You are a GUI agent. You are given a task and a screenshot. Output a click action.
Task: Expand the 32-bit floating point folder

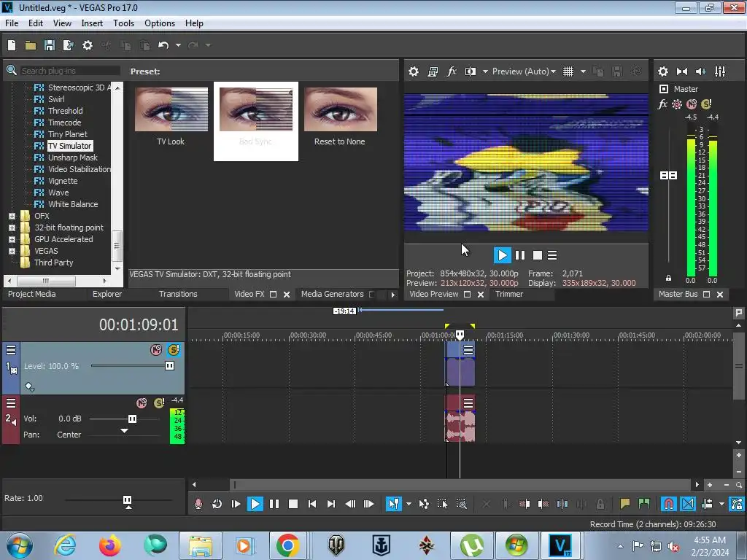12,227
